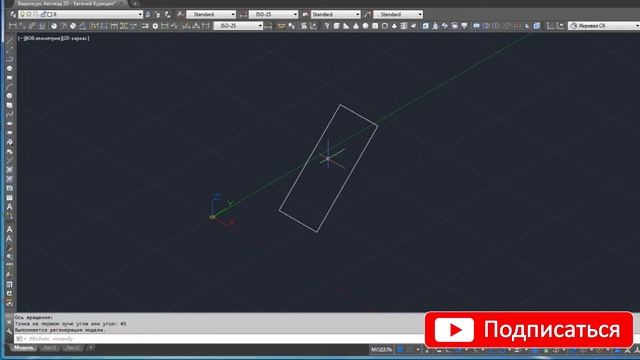Select the Ellipse draw tool
Image resolution: width=640 pixels, height=360 pixels.
tap(9, 123)
